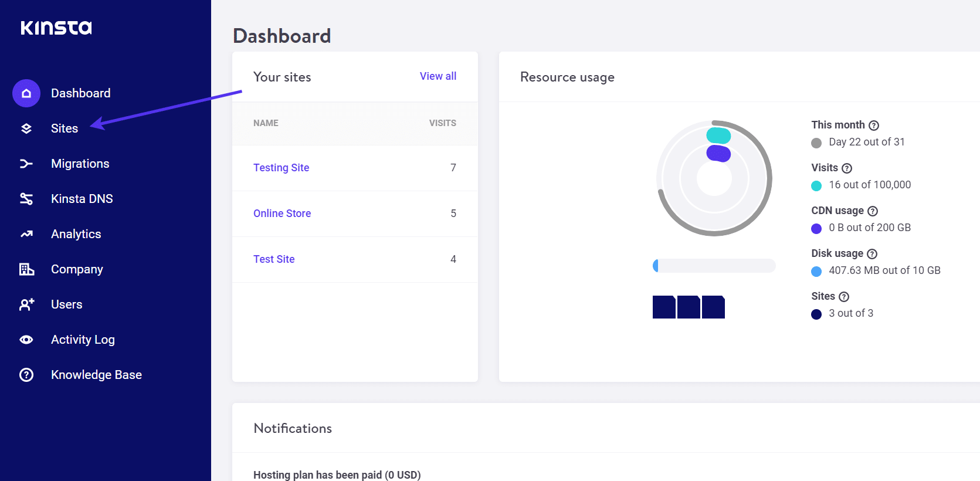Click the Company building icon
The width and height of the screenshot is (980, 481).
[x=26, y=269]
